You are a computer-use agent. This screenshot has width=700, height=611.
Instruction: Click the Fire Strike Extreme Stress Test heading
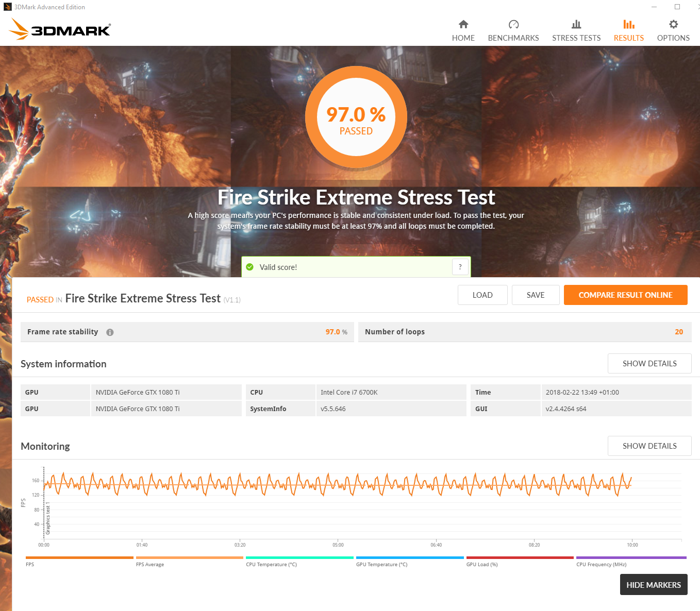coord(356,197)
